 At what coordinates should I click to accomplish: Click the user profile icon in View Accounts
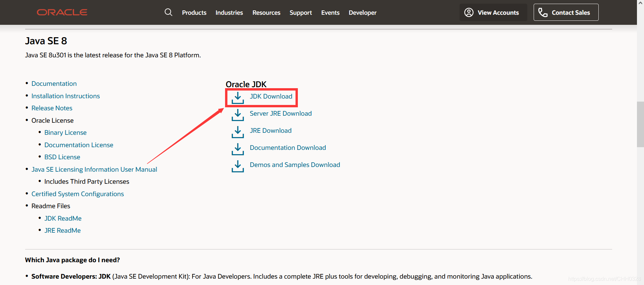point(469,12)
